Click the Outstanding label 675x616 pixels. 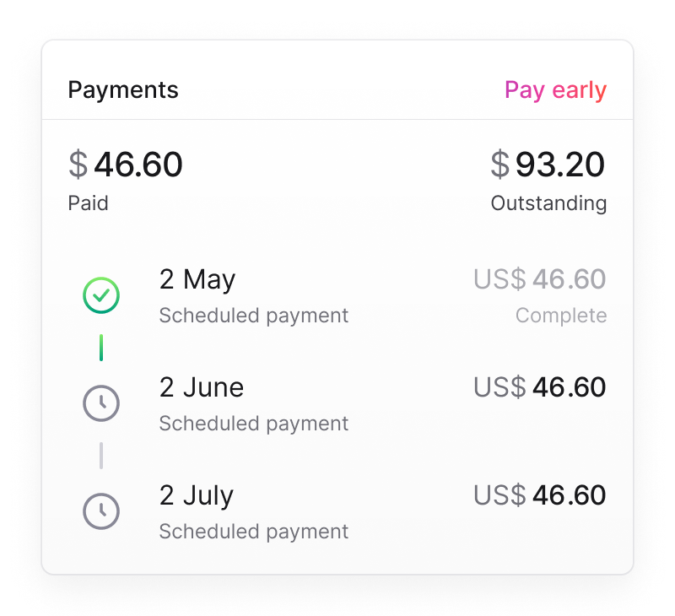click(x=548, y=203)
